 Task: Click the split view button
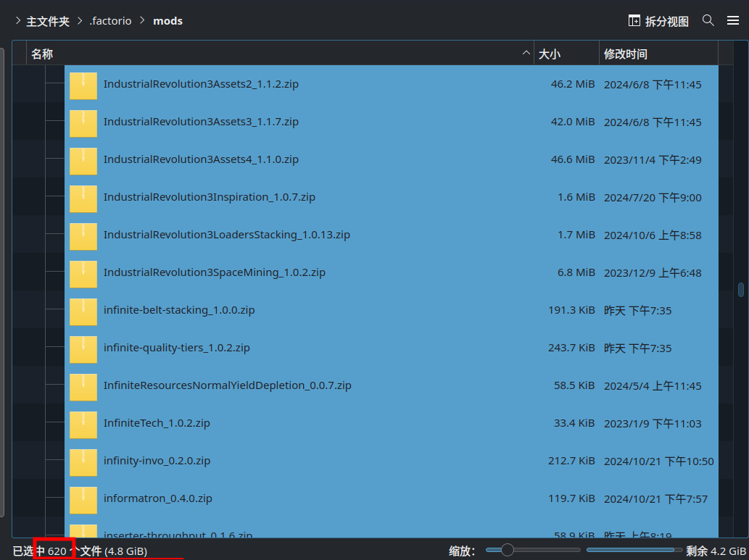pos(658,21)
